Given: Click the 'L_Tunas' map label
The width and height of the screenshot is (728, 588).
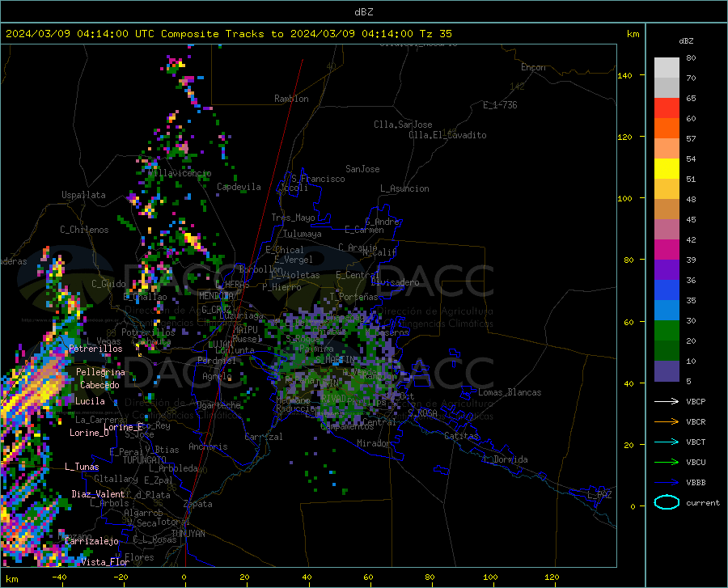Looking at the screenshot, I should 82,467.
